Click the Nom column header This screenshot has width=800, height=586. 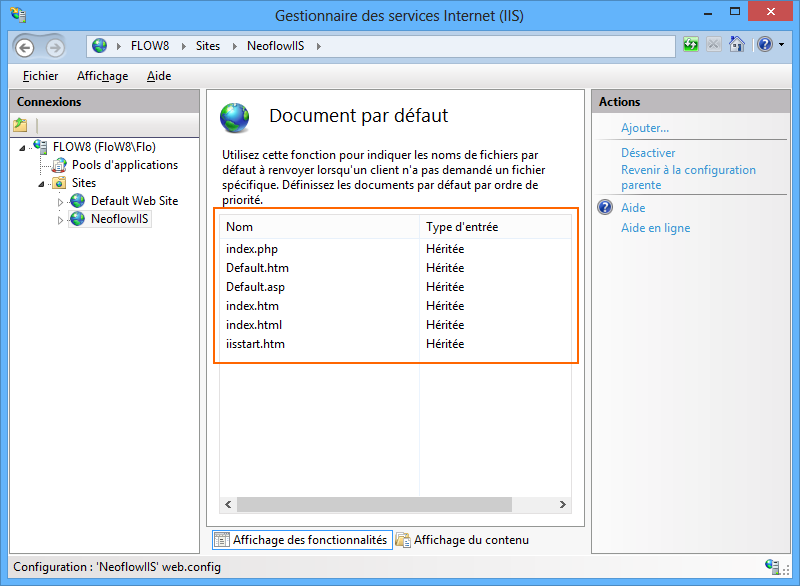pyautogui.click(x=319, y=227)
